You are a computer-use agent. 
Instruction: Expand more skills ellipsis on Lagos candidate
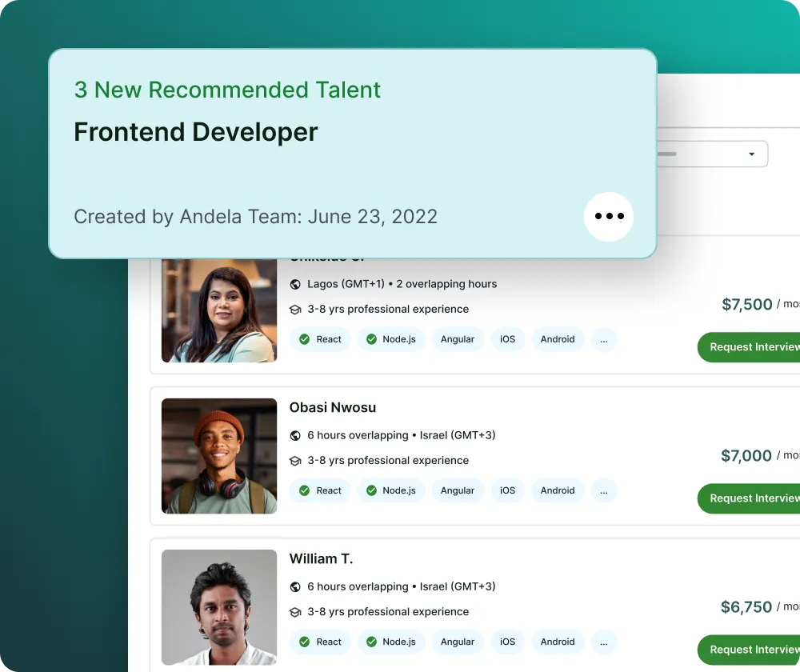604,339
